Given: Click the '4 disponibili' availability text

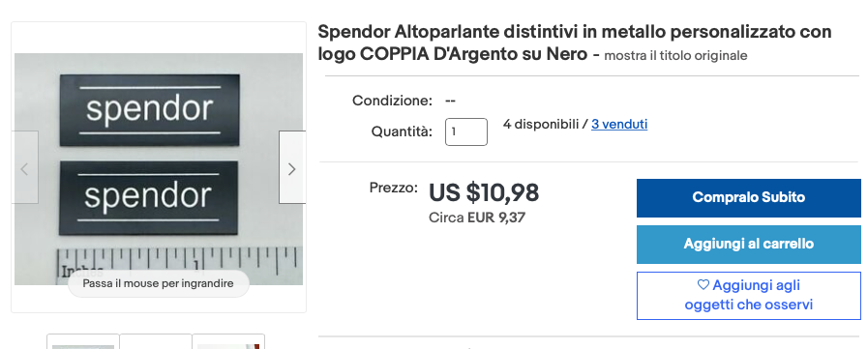Looking at the screenshot, I should 541,125.
